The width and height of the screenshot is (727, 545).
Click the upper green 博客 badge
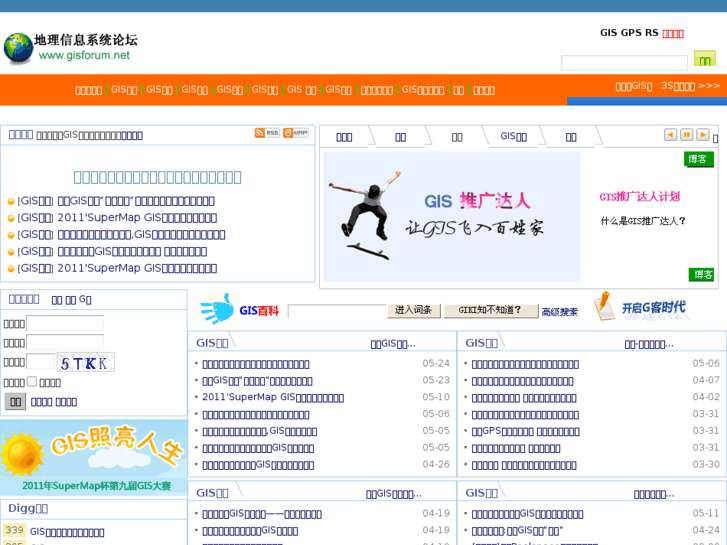click(699, 159)
